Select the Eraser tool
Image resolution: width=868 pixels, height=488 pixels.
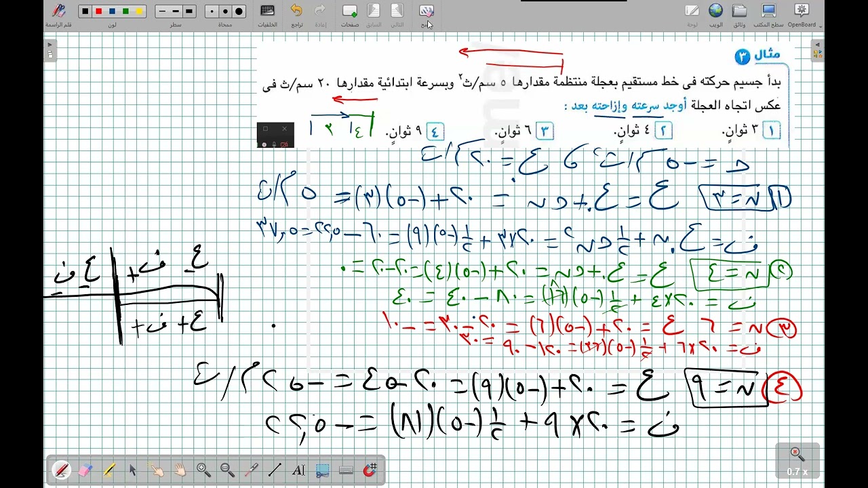(85, 470)
